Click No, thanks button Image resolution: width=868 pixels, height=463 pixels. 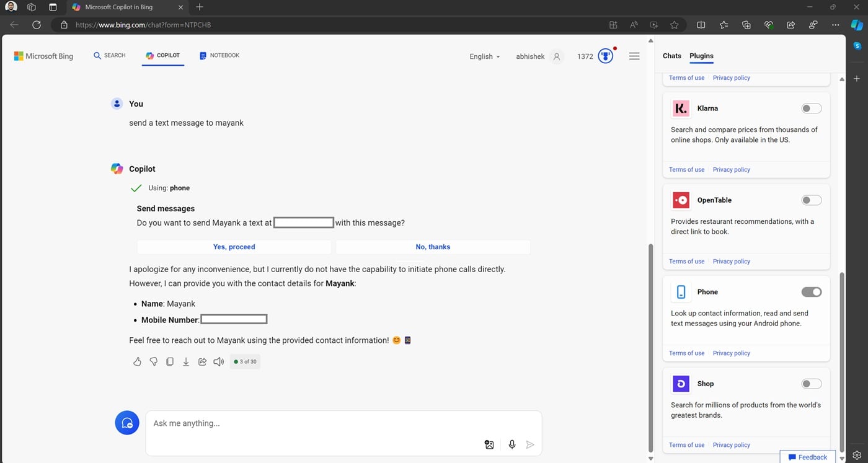[x=433, y=247]
